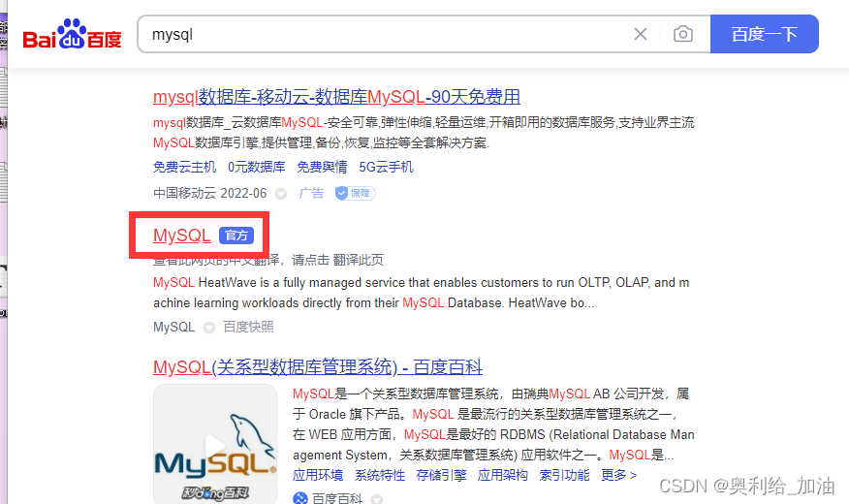
Task: Click the 官方 badge beside MySQL
Action: [236, 236]
